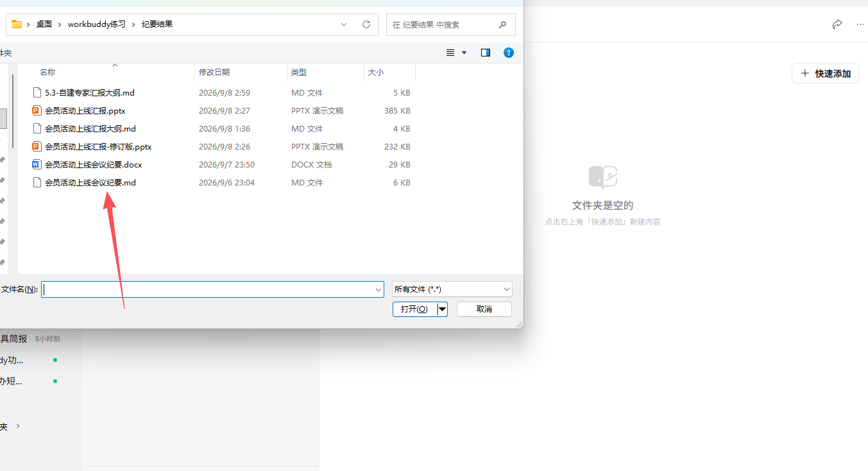Open the 所有文件 file type dropdown

[x=452, y=289]
